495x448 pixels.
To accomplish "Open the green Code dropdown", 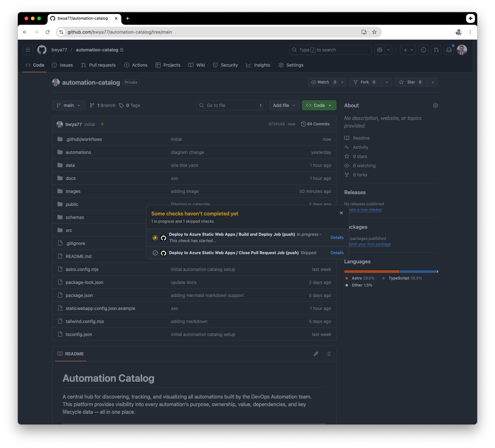I will 319,105.
